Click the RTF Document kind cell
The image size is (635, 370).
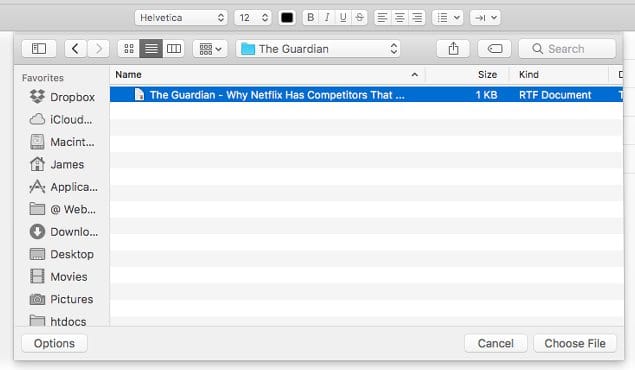click(x=555, y=95)
